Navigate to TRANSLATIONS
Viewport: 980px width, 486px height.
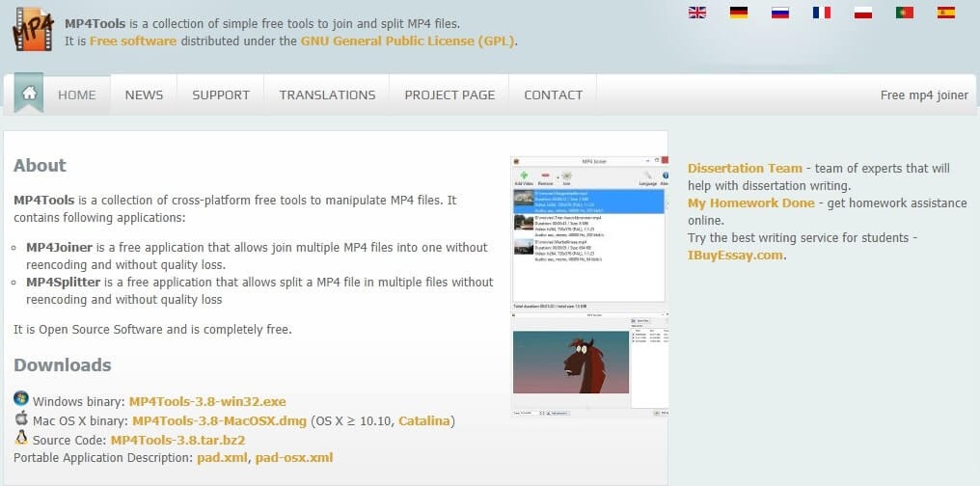327,94
